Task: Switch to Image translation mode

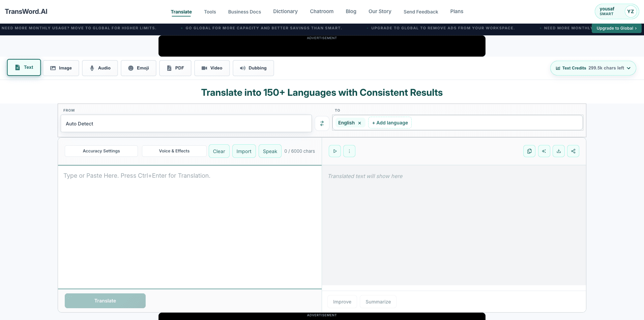Action: point(61,68)
